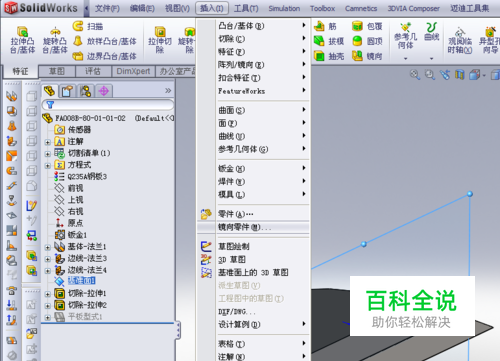Select the 抽壳 shell tool
Image resolution: width=500 pixels, height=361 pixels.
pos(329,56)
